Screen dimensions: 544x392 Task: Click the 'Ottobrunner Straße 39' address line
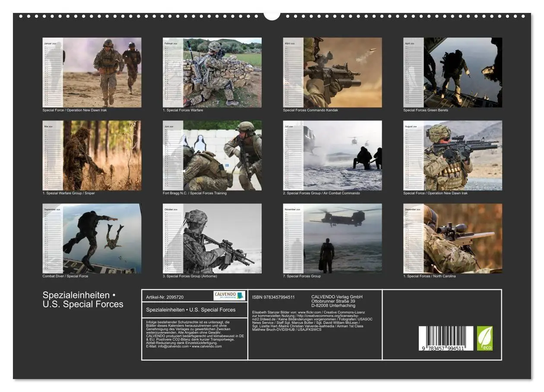333,301
